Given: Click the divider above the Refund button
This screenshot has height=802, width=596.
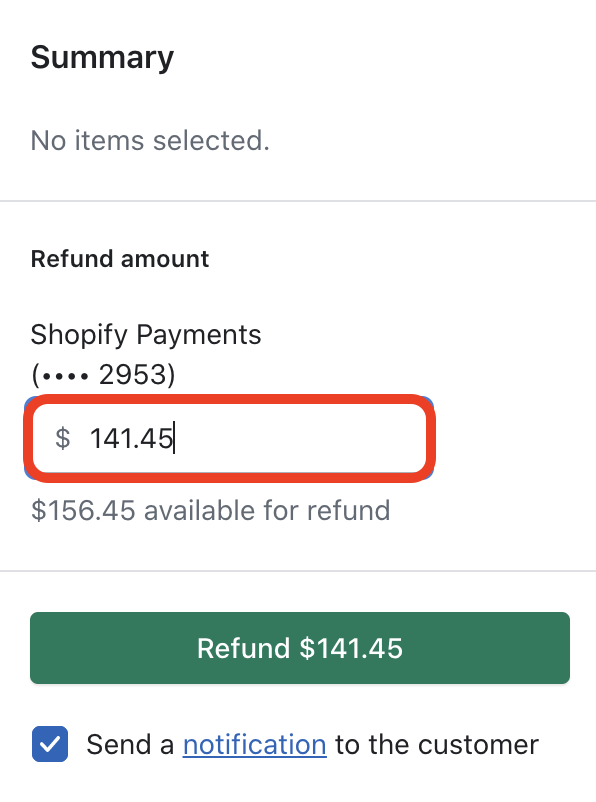Looking at the screenshot, I should click(x=298, y=570).
